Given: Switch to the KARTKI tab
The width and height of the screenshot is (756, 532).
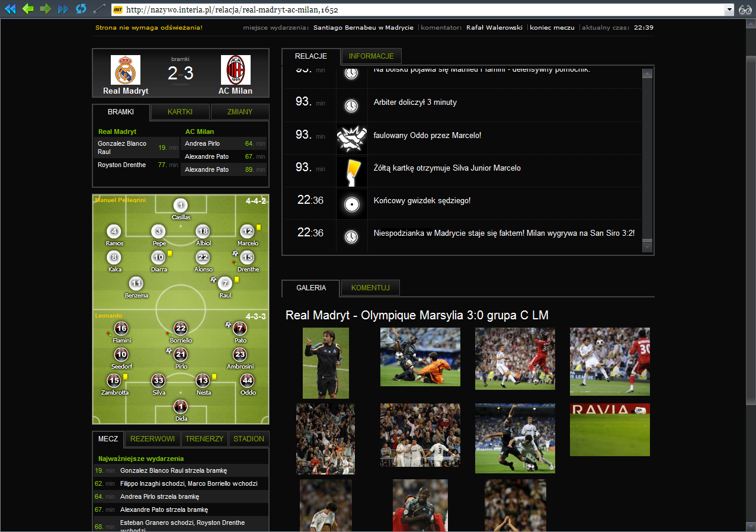Looking at the screenshot, I should (x=180, y=112).
